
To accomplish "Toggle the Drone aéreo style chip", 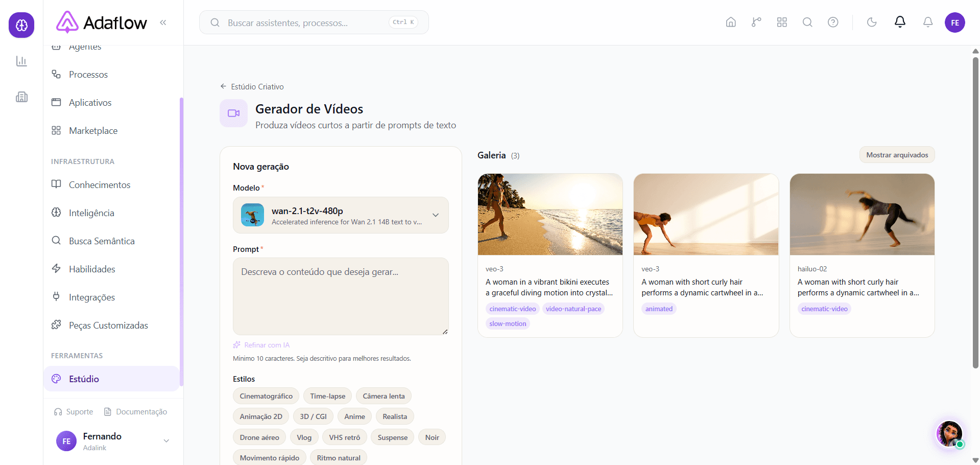I will tap(259, 437).
